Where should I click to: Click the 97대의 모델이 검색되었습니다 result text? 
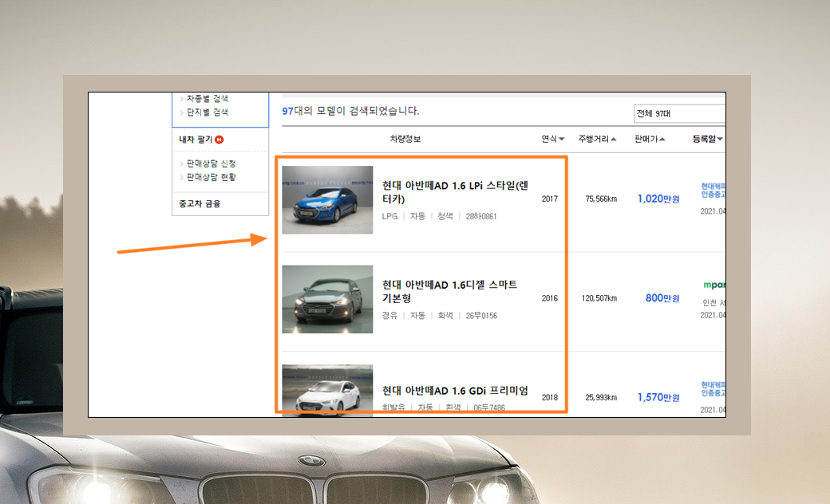tap(350, 111)
